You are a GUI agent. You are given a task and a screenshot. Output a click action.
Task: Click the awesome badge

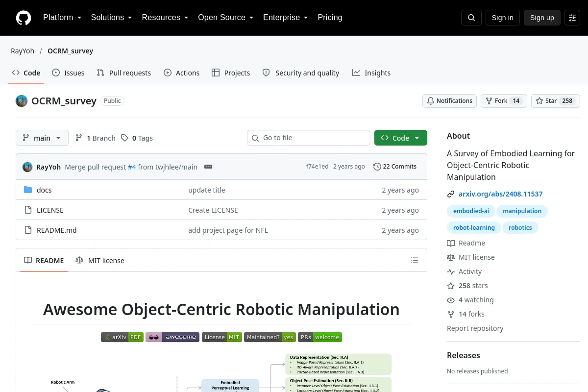pos(172,337)
